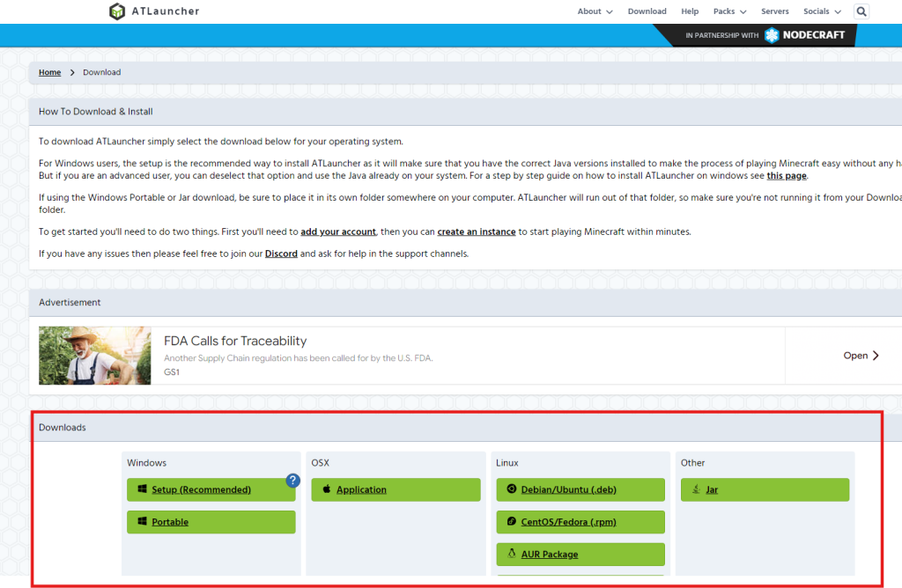Viewport: 902px width, 588px height.
Task: Click the Java icon on Jar button
Action: tap(696, 489)
